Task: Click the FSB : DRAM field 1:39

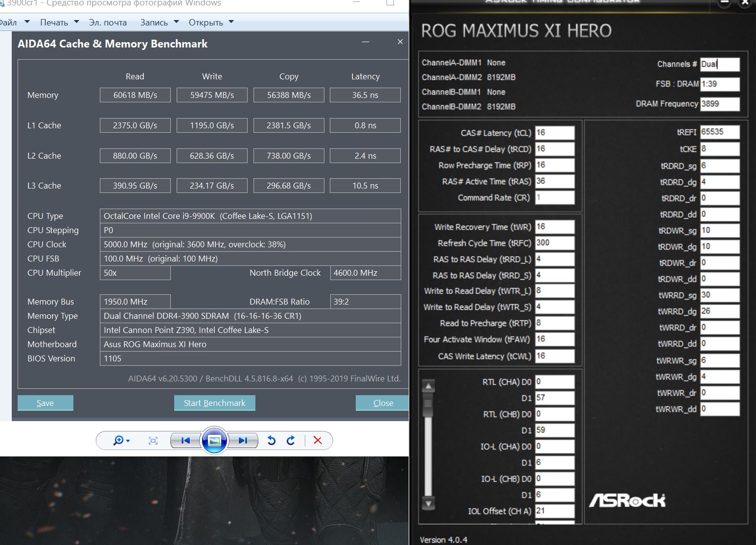Action: pos(720,84)
